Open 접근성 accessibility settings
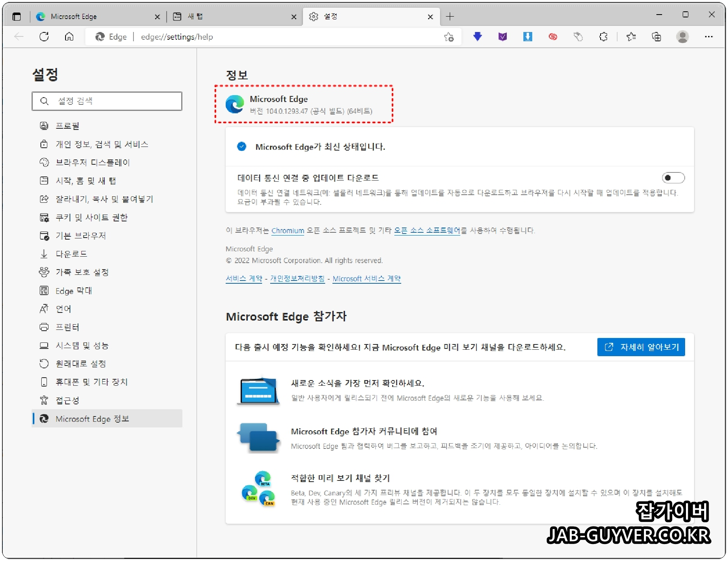Image resolution: width=728 pixels, height=561 pixels. tap(107, 400)
